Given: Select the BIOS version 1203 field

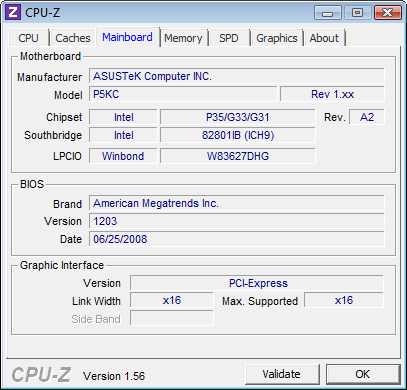Looking at the screenshot, I should [x=237, y=221].
